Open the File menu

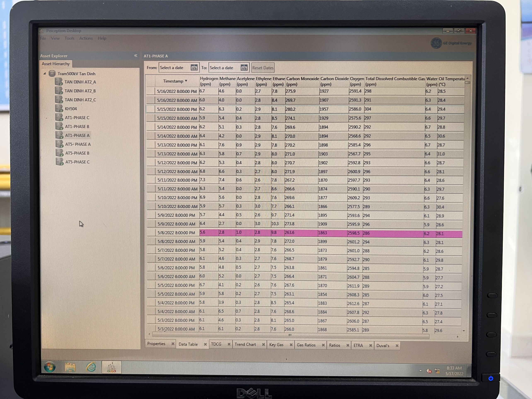click(x=43, y=38)
